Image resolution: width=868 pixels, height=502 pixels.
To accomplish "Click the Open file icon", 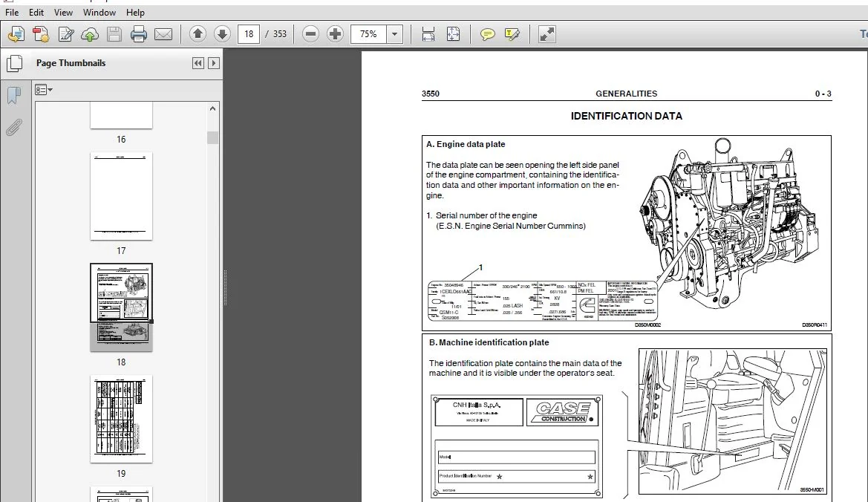I will pos(16,34).
